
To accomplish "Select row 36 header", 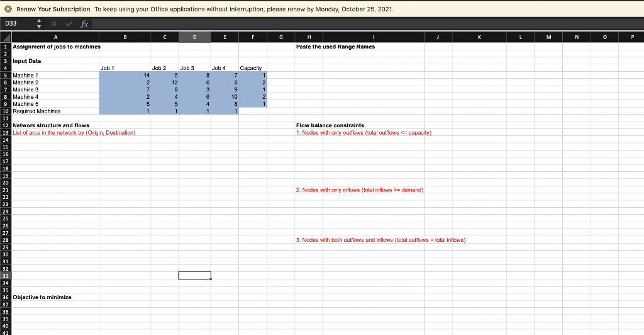I will [6, 297].
